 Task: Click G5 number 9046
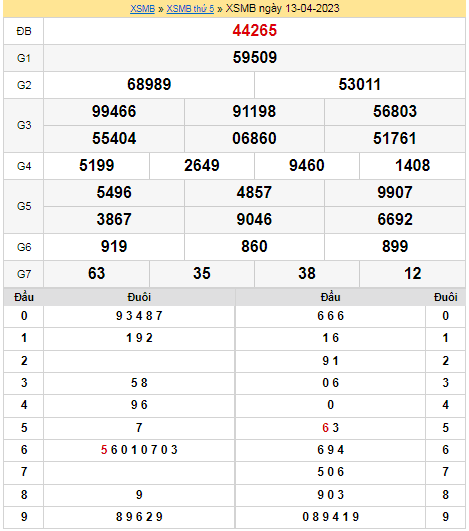click(x=254, y=219)
